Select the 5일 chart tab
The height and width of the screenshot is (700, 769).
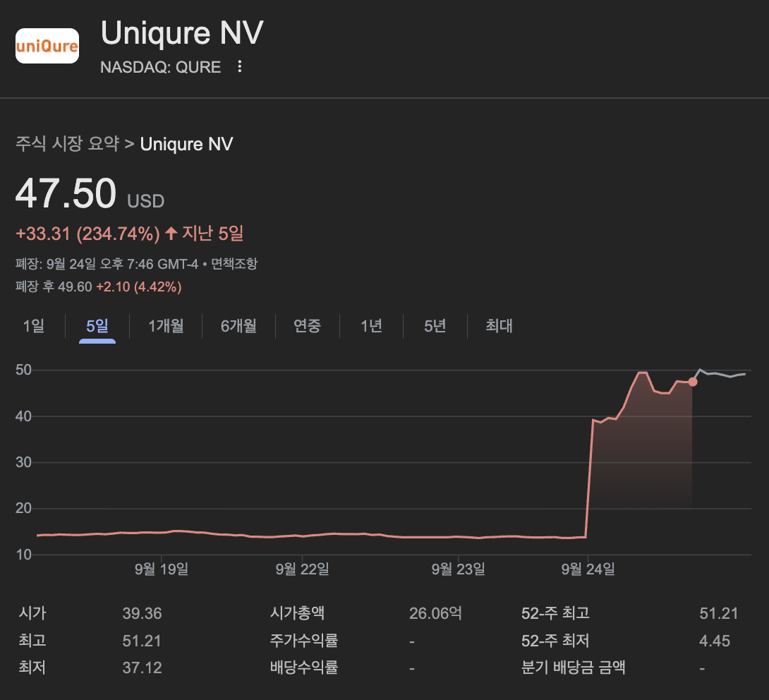(x=97, y=326)
